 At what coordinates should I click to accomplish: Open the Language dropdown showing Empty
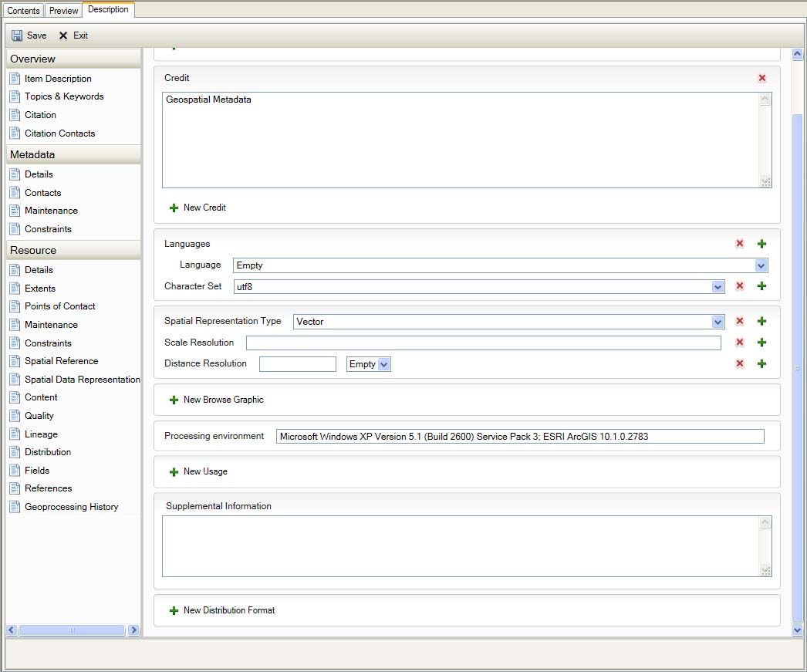[x=761, y=265]
